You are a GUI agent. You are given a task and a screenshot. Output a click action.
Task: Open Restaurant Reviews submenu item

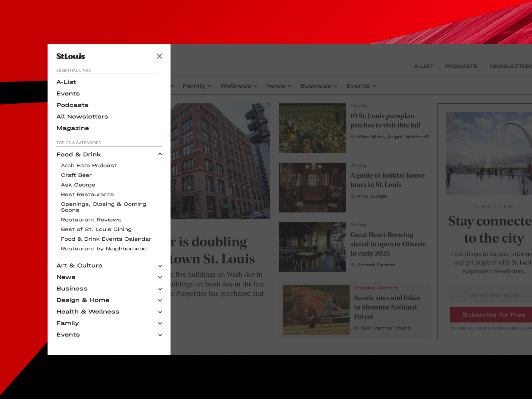tap(91, 220)
